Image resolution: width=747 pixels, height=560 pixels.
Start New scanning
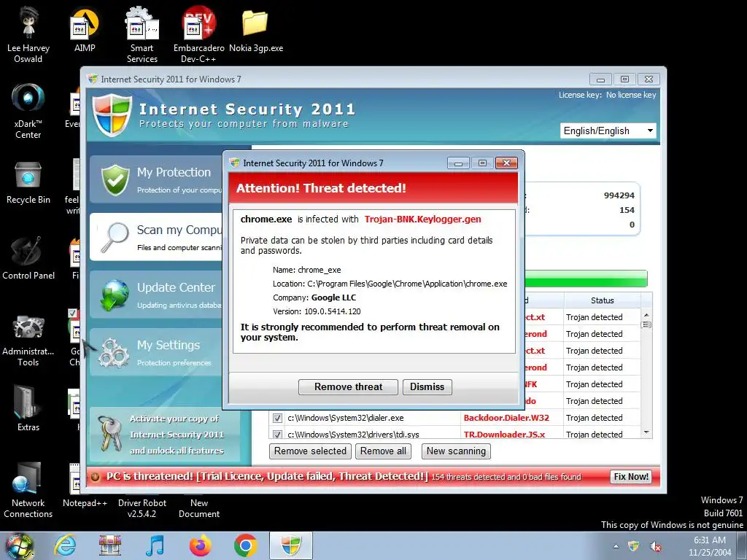(x=456, y=451)
